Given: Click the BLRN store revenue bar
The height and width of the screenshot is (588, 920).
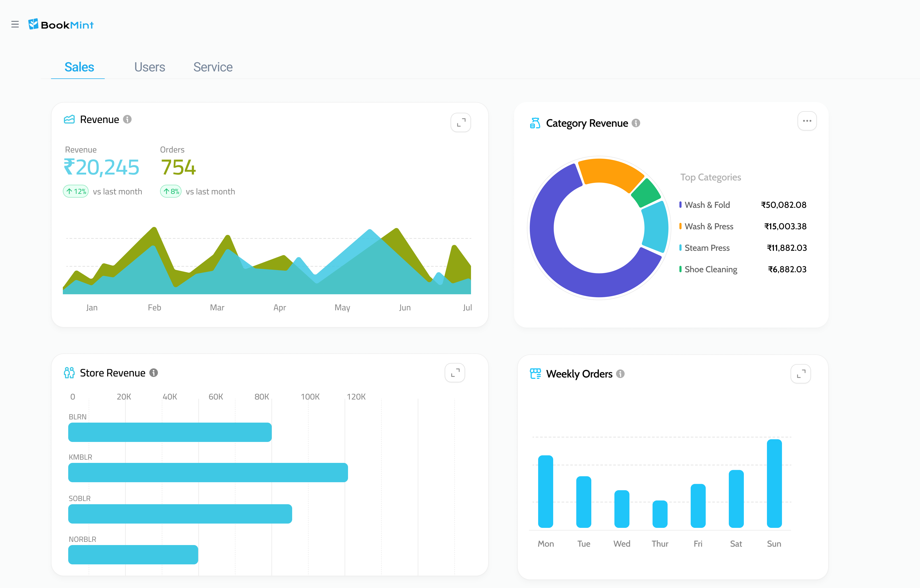Looking at the screenshot, I should [170, 432].
